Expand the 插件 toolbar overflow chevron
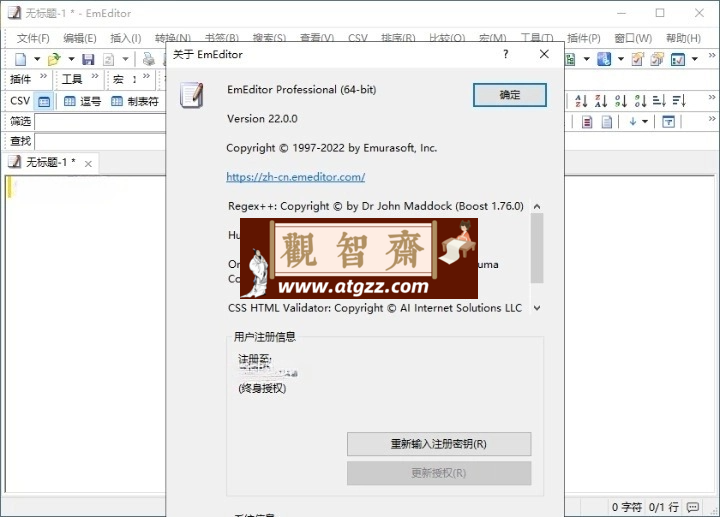 click(x=43, y=76)
